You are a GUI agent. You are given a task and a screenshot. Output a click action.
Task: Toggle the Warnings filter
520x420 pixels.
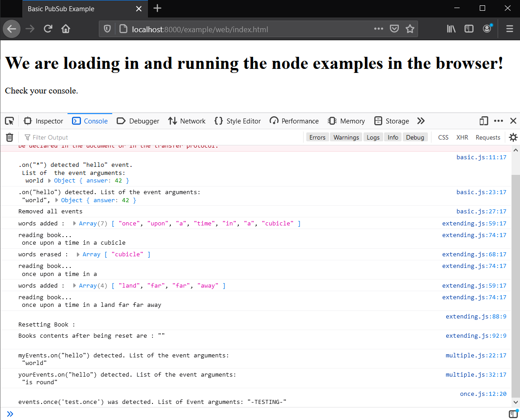346,137
